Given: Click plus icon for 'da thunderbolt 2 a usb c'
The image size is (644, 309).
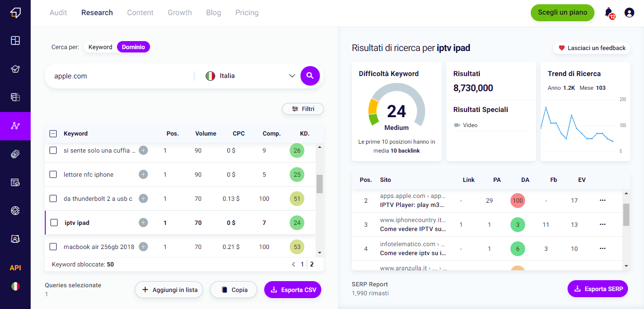Looking at the screenshot, I should [143, 198].
